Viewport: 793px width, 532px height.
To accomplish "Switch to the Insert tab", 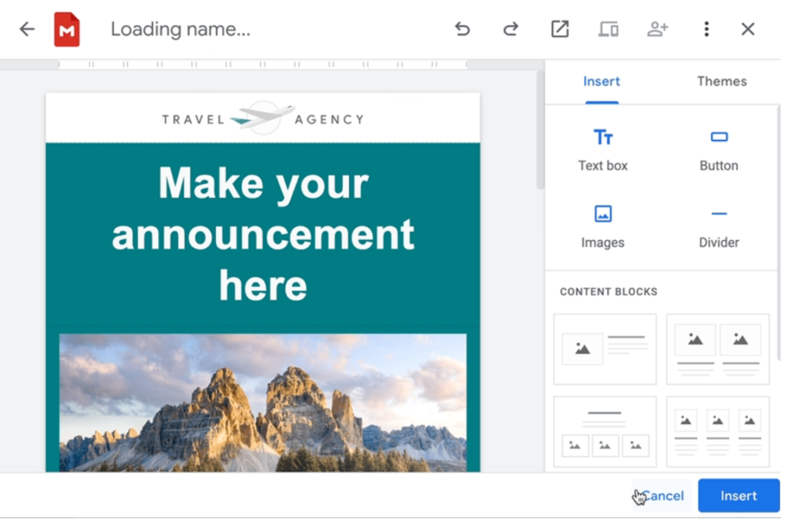I will [x=602, y=81].
